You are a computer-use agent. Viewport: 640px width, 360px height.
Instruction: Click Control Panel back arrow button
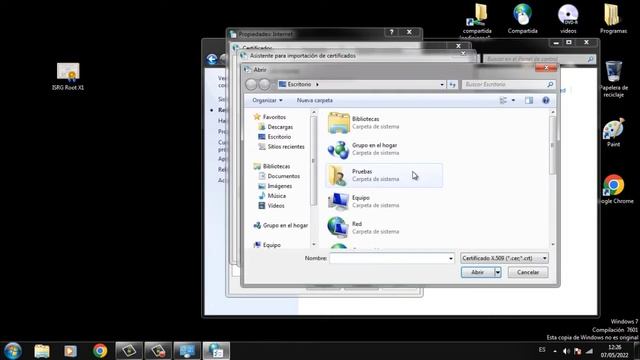click(212, 60)
